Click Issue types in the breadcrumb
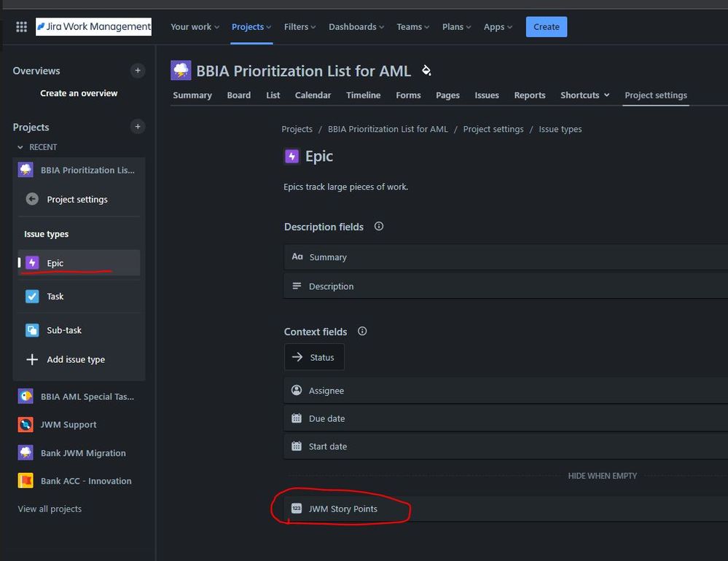The width and height of the screenshot is (728, 561). point(560,129)
